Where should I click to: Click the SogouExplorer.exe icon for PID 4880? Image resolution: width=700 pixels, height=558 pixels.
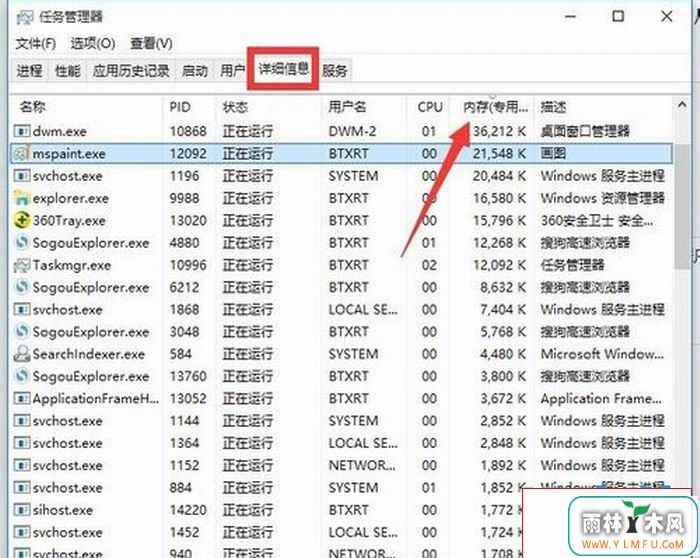click(x=21, y=242)
